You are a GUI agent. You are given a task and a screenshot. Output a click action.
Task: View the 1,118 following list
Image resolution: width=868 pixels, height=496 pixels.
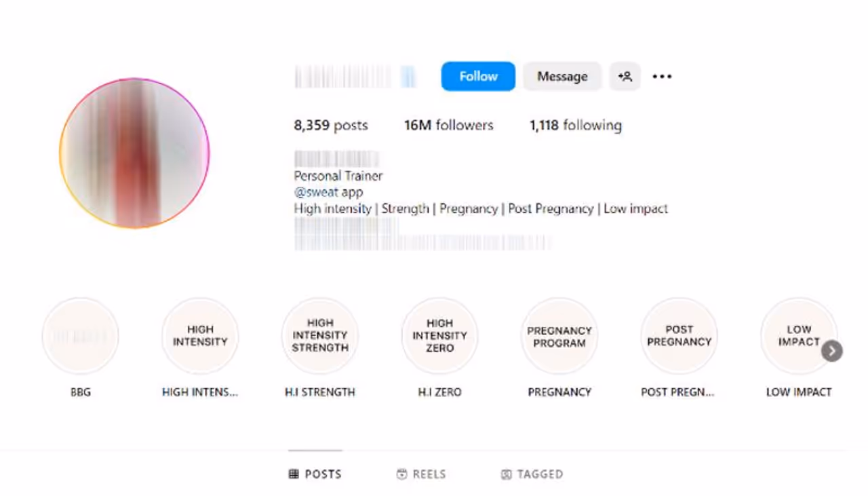tap(575, 126)
